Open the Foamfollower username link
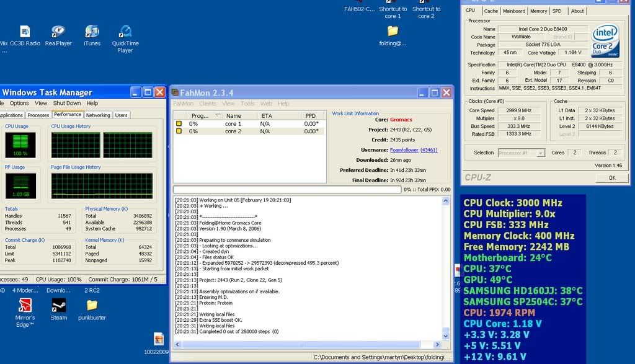The image size is (635, 364). [404, 150]
